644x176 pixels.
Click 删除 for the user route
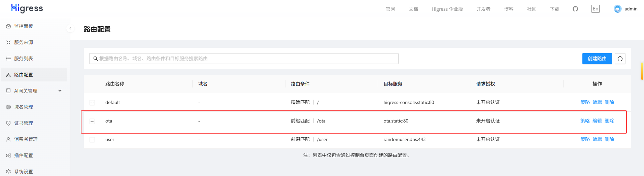[609, 139]
